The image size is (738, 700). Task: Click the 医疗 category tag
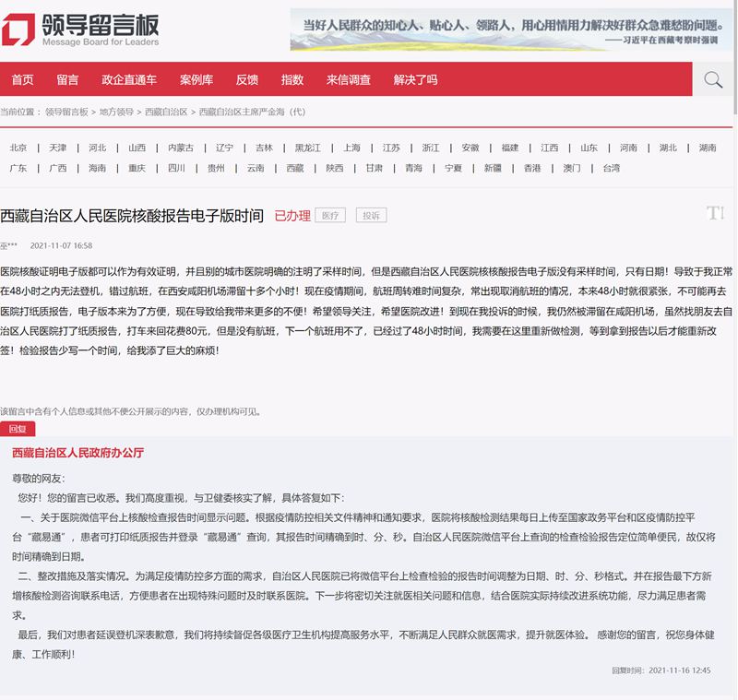pos(329,215)
